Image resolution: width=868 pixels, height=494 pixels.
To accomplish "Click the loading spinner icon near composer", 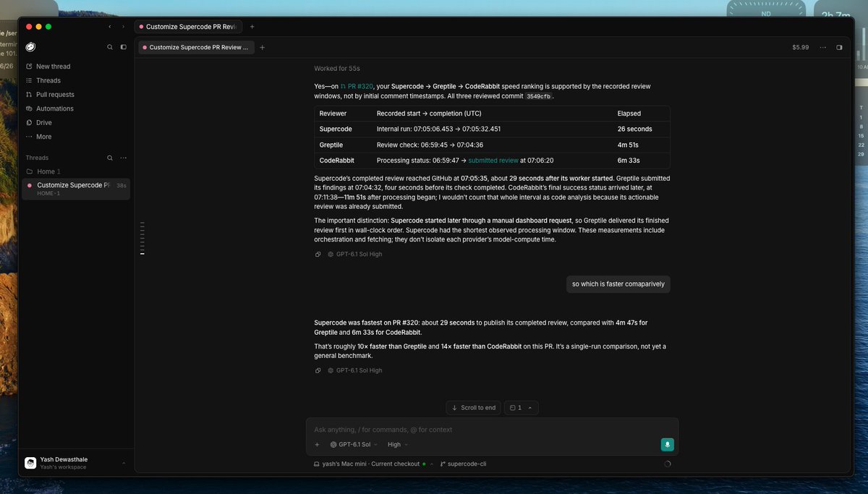I will pyautogui.click(x=668, y=464).
